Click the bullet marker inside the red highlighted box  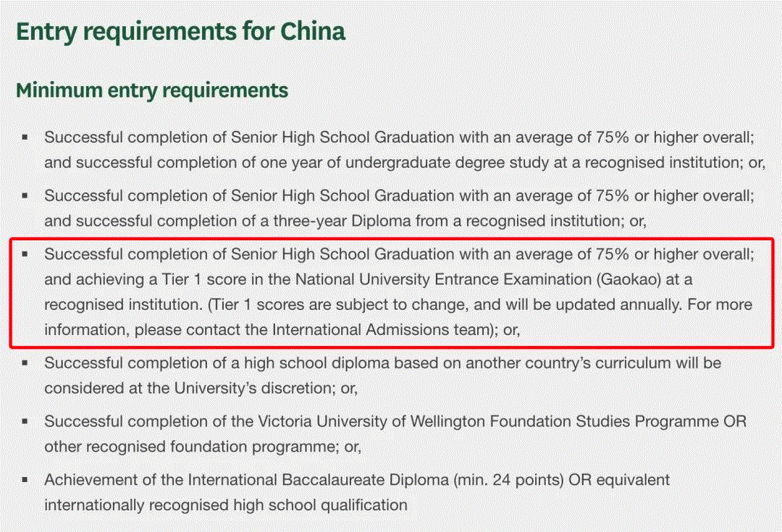coord(25,254)
